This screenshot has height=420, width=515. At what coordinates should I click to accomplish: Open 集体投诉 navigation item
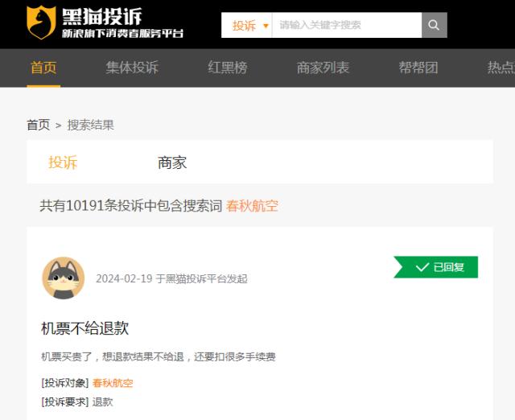(132, 68)
